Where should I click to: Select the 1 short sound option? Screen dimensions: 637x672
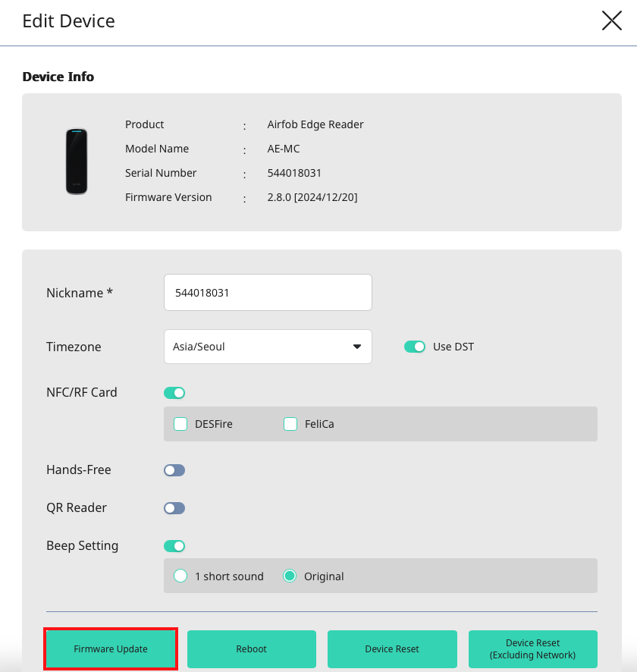pos(180,576)
